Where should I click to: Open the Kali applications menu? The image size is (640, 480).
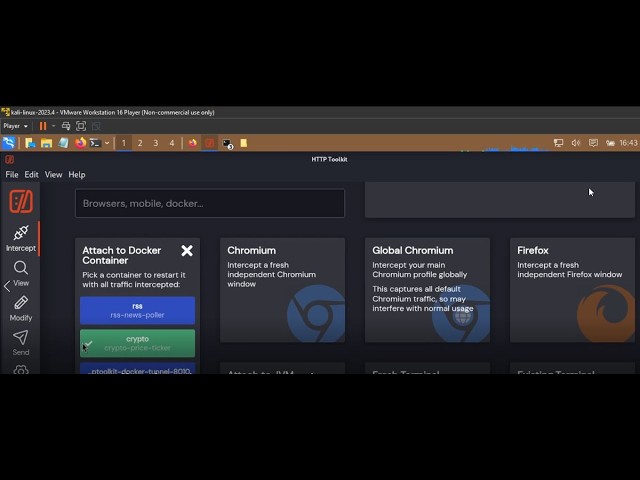(x=9, y=143)
